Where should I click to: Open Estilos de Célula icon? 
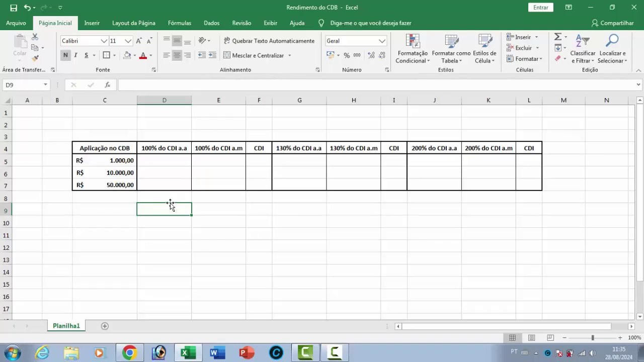pos(485,41)
